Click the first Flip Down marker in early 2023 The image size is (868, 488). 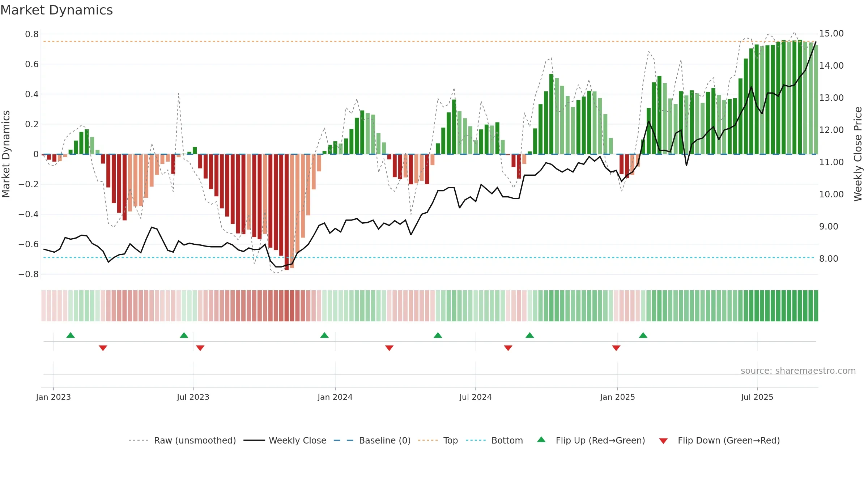tap(103, 348)
